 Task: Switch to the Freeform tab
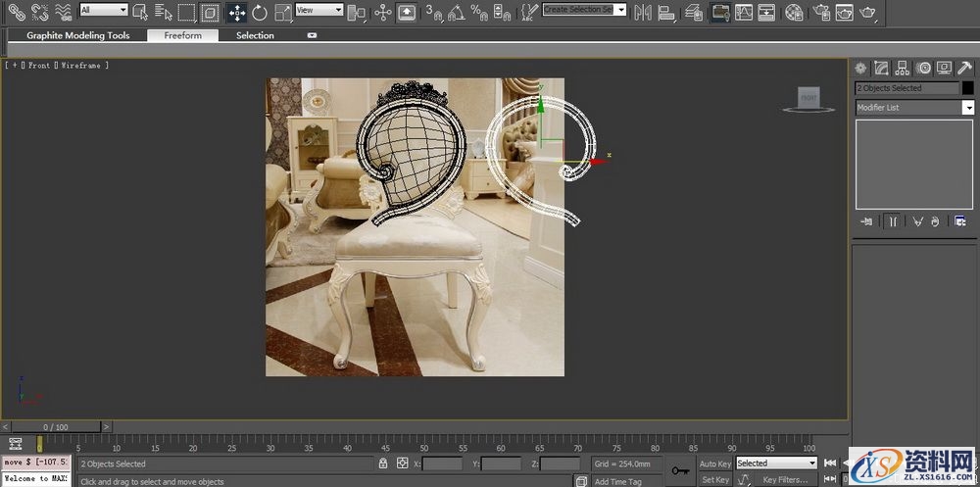[x=182, y=35]
